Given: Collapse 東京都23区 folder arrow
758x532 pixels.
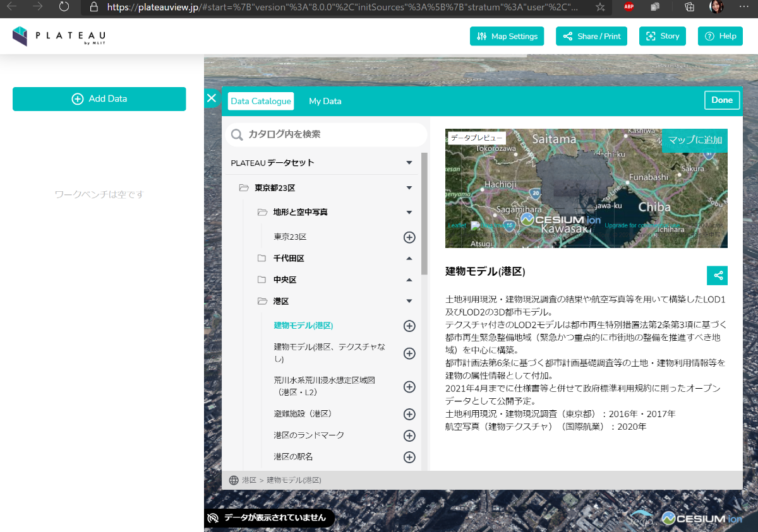Looking at the screenshot, I should tap(409, 188).
